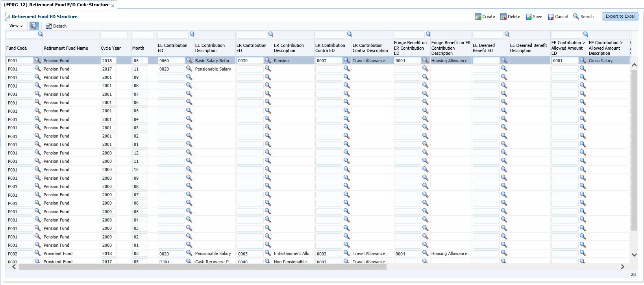Click the Delete record icon
The image size is (644, 285).
503,17
